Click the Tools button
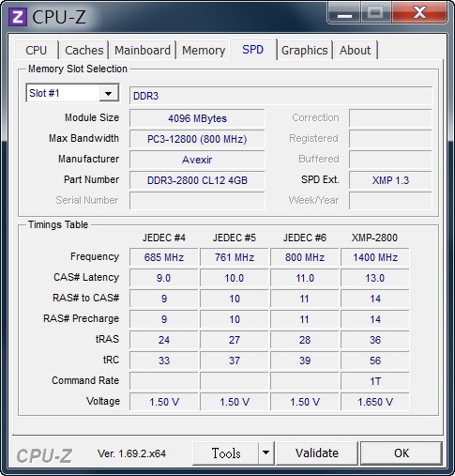 pyautogui.click(x=226, y=453)
